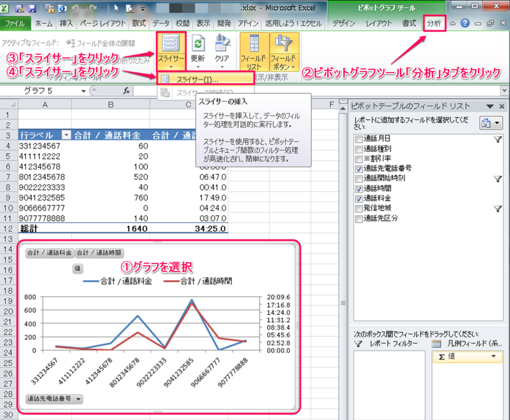The width and height of the screenshot is (510, 420).
Task: Click 合計 / 通話料金 chart field button
Action: (x=49, y=252)
